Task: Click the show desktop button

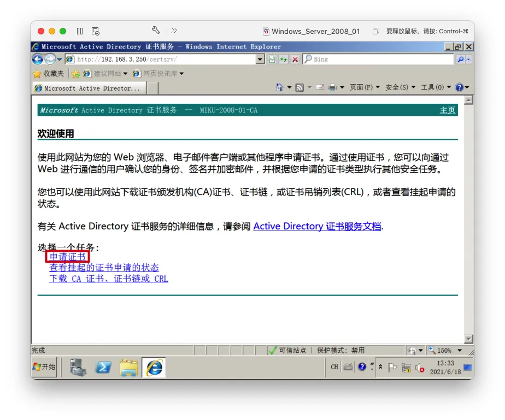Action: pos(468,367)
